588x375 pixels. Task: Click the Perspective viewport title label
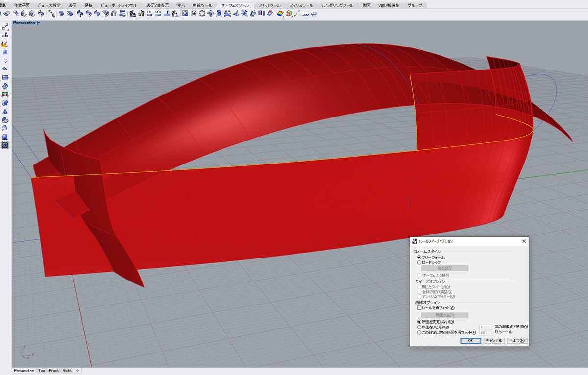(x=24, y=23)
